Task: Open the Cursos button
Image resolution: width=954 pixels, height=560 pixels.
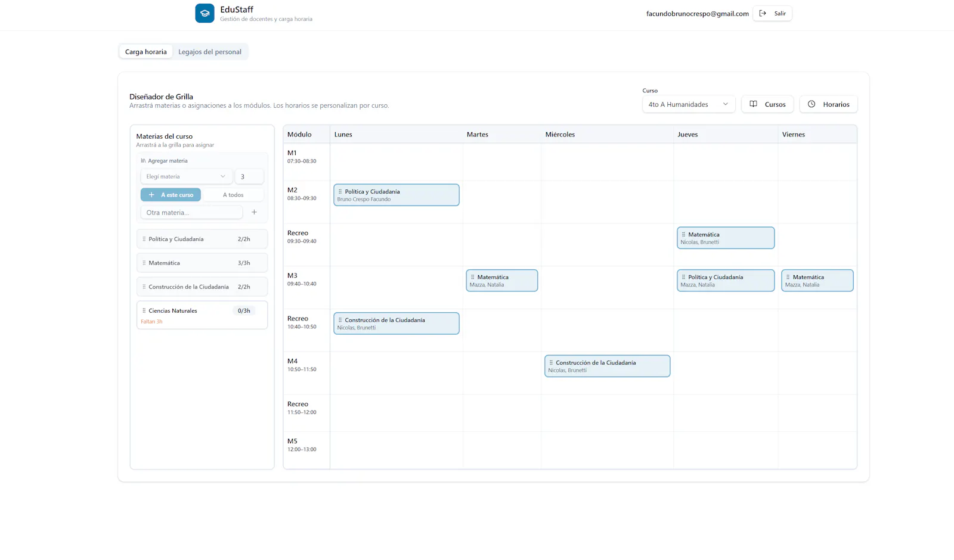Action: click(x=767, y=104)
